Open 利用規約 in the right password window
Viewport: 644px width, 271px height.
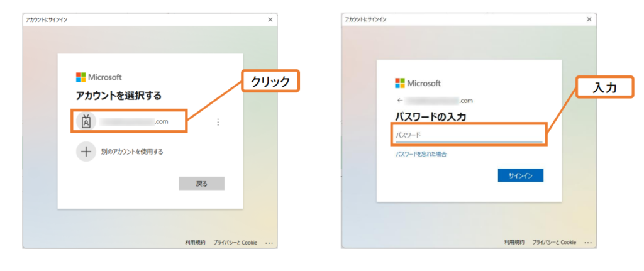(x=514, y=243)
